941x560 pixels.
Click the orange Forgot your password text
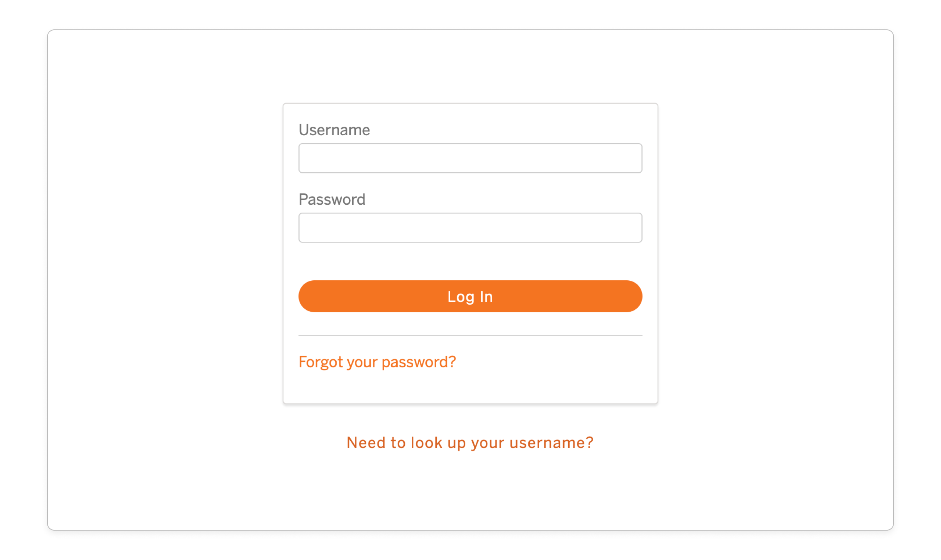pos(377,362)
